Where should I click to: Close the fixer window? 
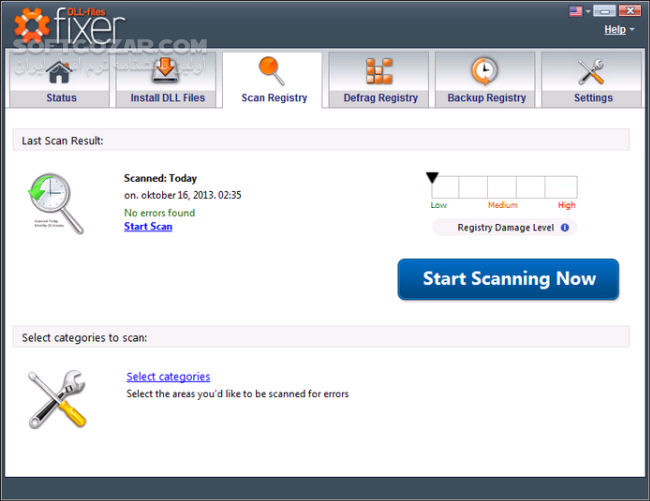pos(630,11)
